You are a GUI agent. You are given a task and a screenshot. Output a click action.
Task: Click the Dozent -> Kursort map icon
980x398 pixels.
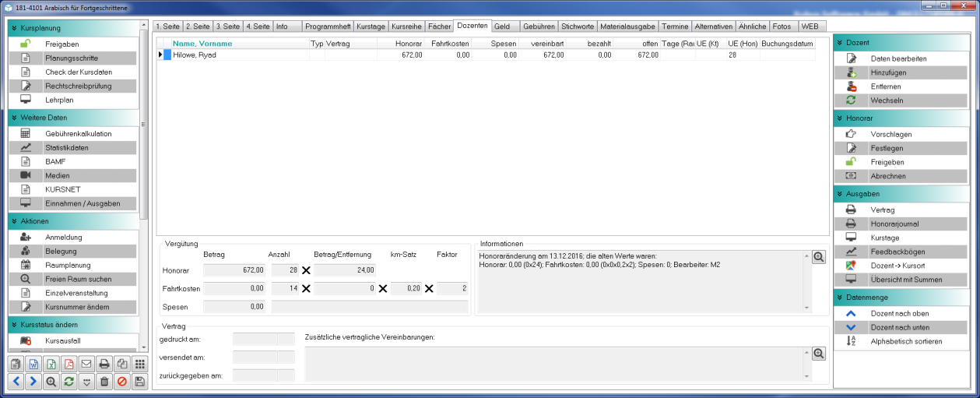(851, 266)
